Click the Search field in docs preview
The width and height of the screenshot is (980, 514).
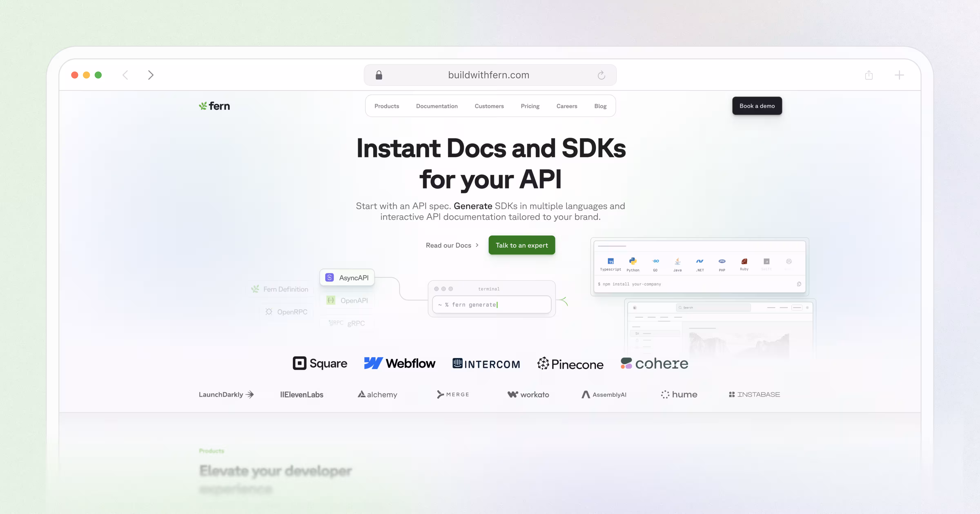[713, 308]
